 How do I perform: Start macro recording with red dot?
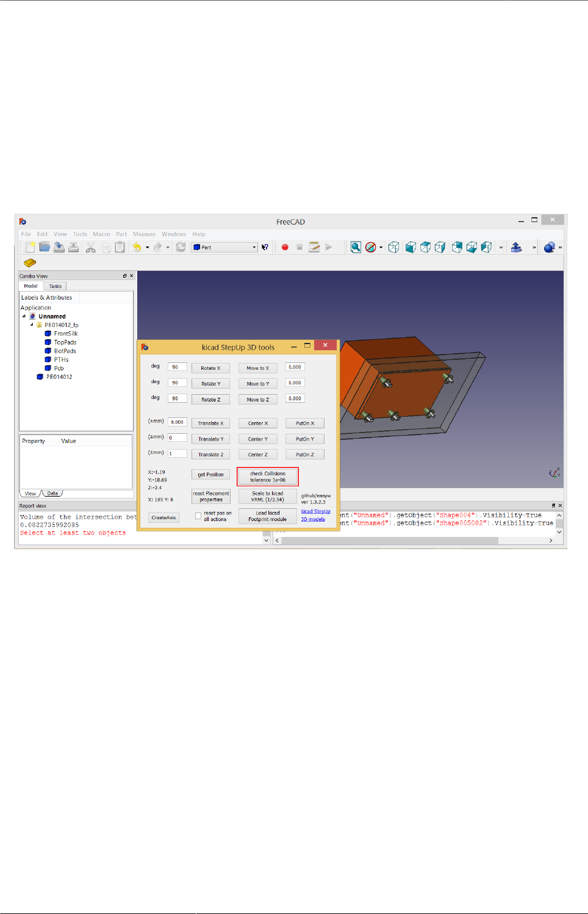pos(285,247)
